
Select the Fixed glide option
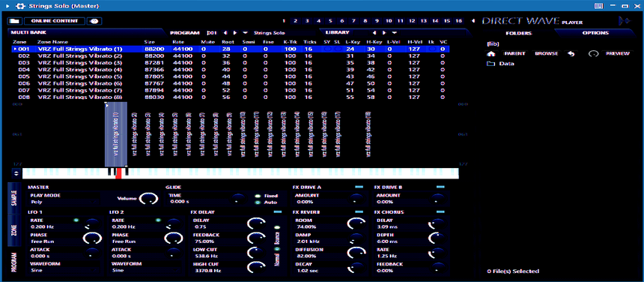(x=258, y=196)
